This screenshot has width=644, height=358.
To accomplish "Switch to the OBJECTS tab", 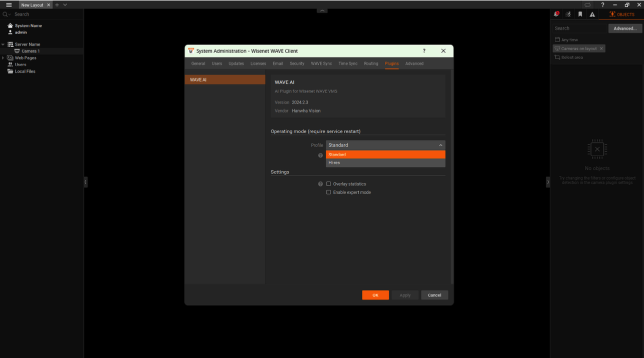I will click(x=622, y=14).
